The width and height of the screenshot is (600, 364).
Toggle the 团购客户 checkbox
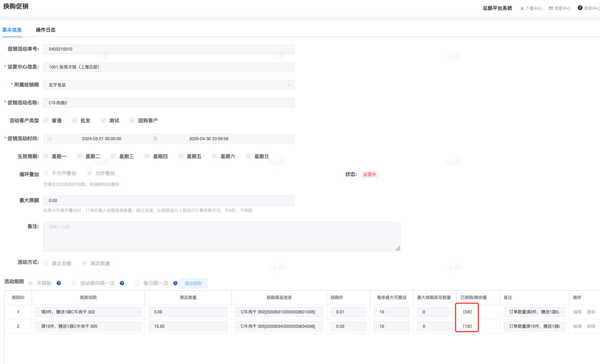coord(132,120)
